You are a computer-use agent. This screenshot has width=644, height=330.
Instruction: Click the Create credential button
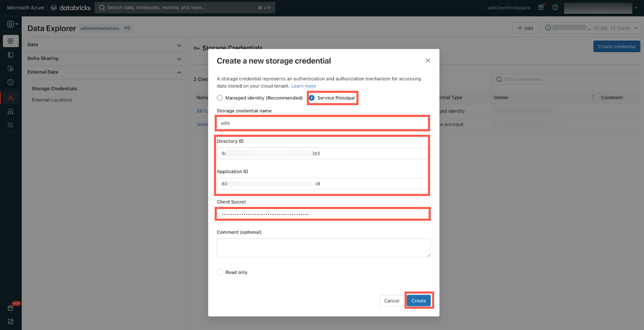tap(616, 46)
